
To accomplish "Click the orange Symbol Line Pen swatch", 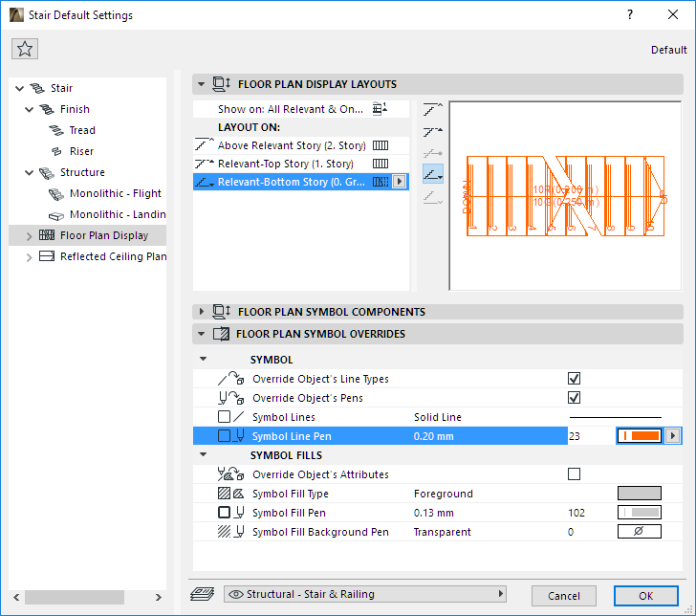I will pos(640,436).
